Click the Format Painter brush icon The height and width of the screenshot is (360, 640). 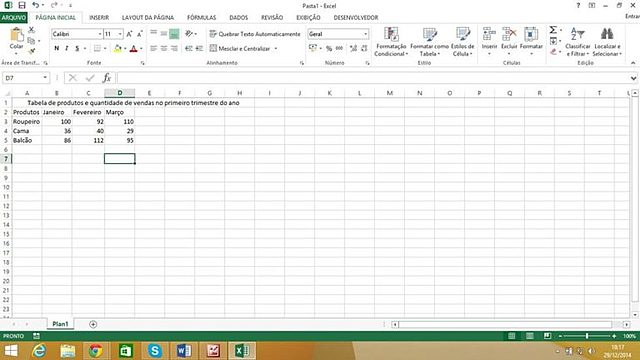(x=31, y=51)
